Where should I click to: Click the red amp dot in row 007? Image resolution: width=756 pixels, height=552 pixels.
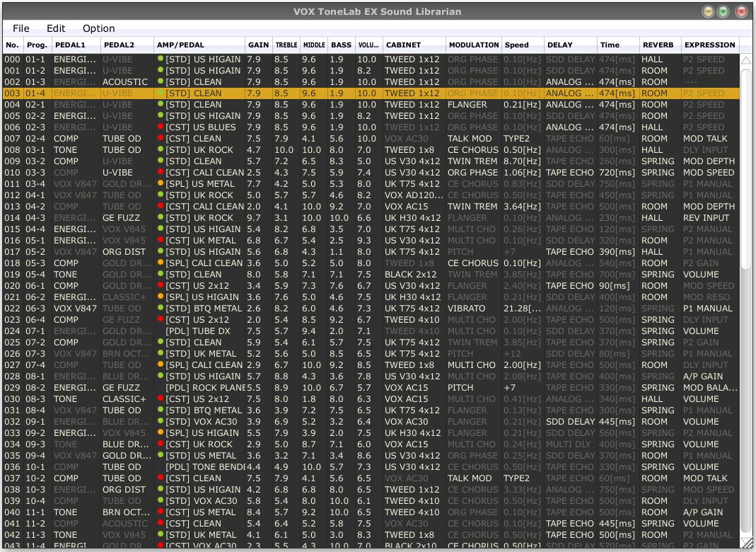pyautogui.click(x=161, y=139)
